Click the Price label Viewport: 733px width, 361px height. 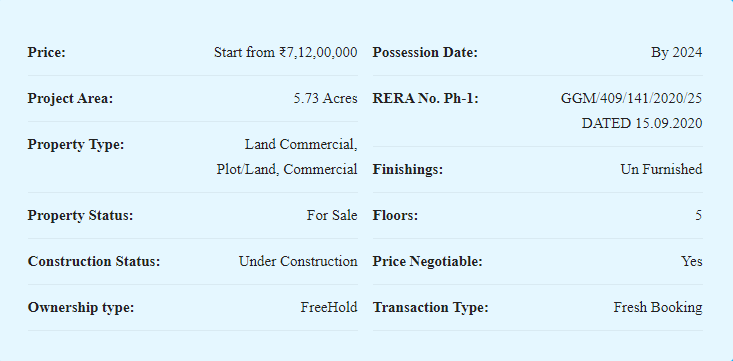coord(47,52)
